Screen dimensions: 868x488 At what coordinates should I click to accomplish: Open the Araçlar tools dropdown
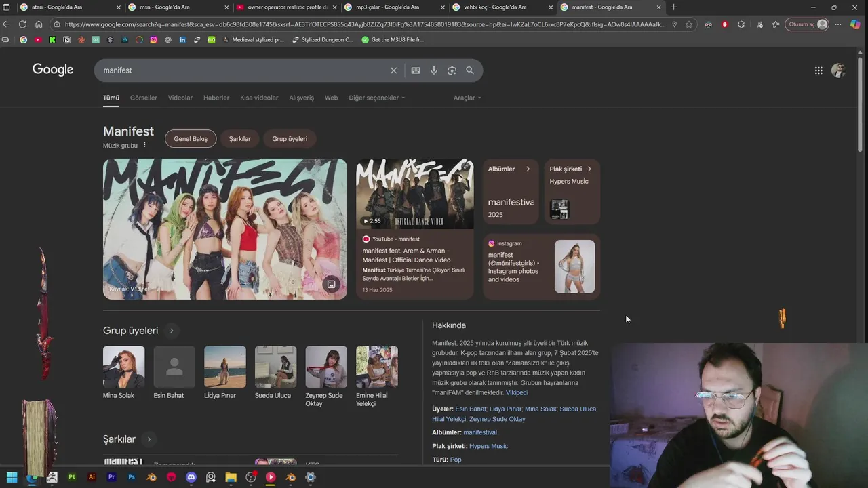tap(467, 98)
